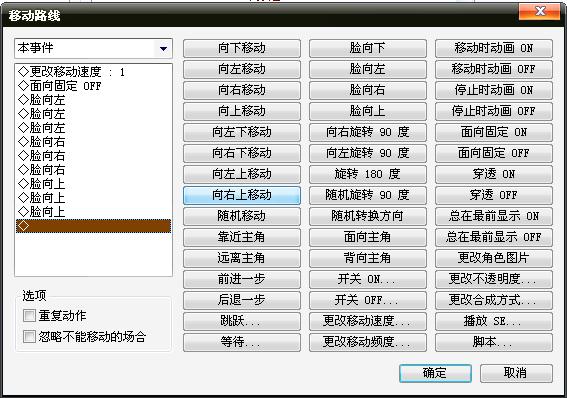Screen dimensions: 567x398
Task: Toggle 忽略不能移动的场合 checkbox
Action: pyautogui.click(x=29, y=337)
